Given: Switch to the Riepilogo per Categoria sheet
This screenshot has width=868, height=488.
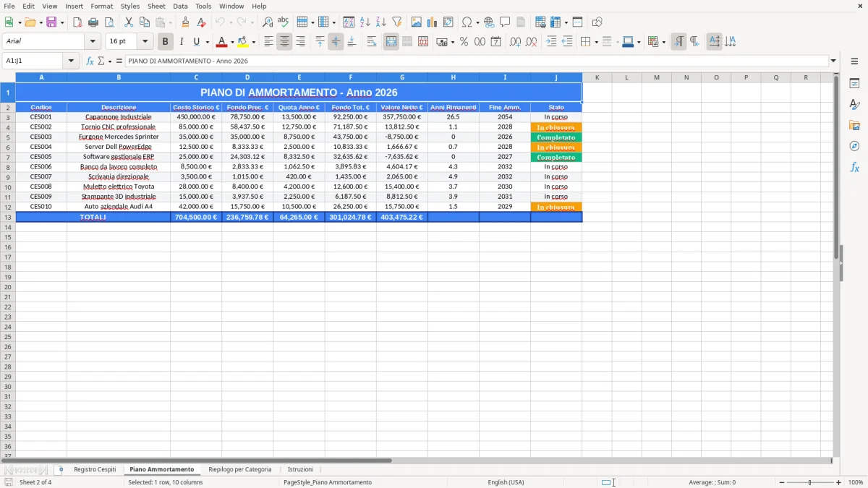Looking at the screenshot, I should coord(240,469).
